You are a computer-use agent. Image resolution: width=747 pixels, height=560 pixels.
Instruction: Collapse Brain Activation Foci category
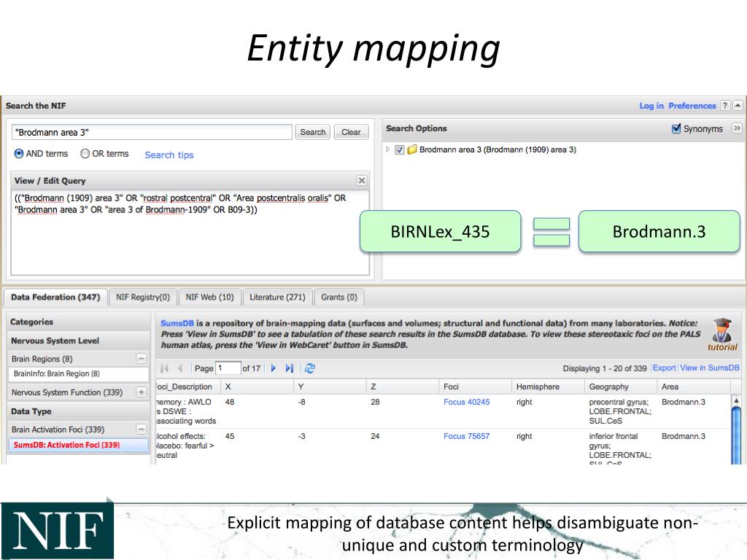point(141,429)
